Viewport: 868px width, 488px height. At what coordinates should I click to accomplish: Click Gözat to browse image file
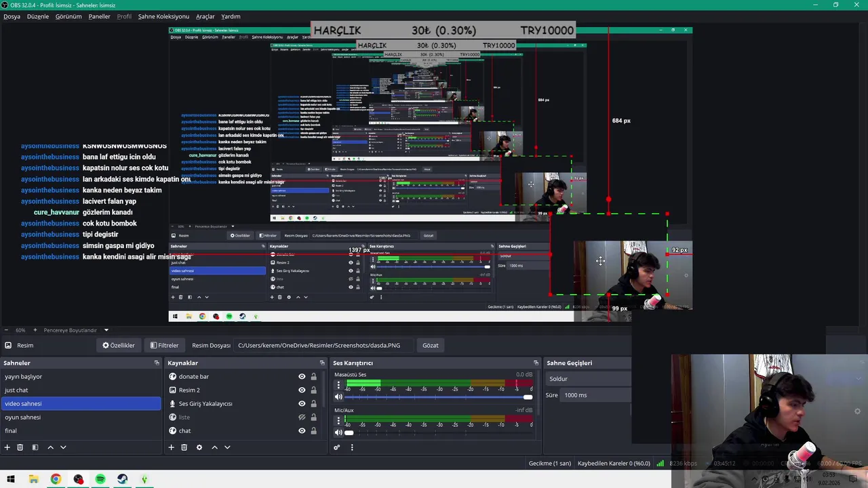tap(431, 346)
